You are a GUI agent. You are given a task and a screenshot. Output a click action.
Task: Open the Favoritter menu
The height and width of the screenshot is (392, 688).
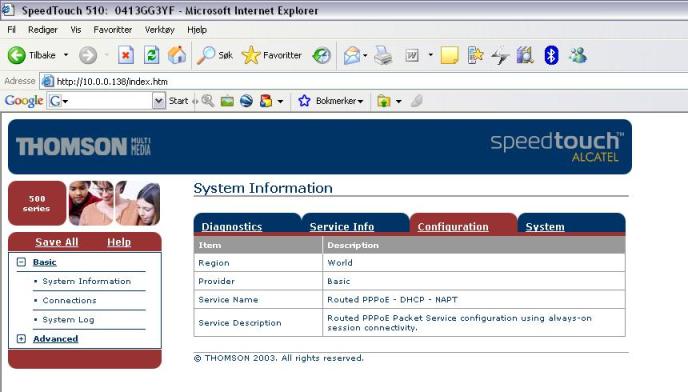point(112,30)
